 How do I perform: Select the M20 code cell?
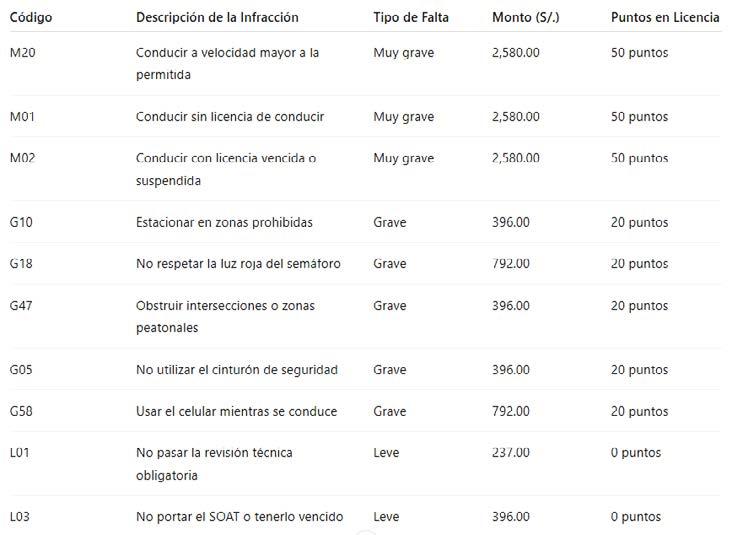(x=22, y=53)
